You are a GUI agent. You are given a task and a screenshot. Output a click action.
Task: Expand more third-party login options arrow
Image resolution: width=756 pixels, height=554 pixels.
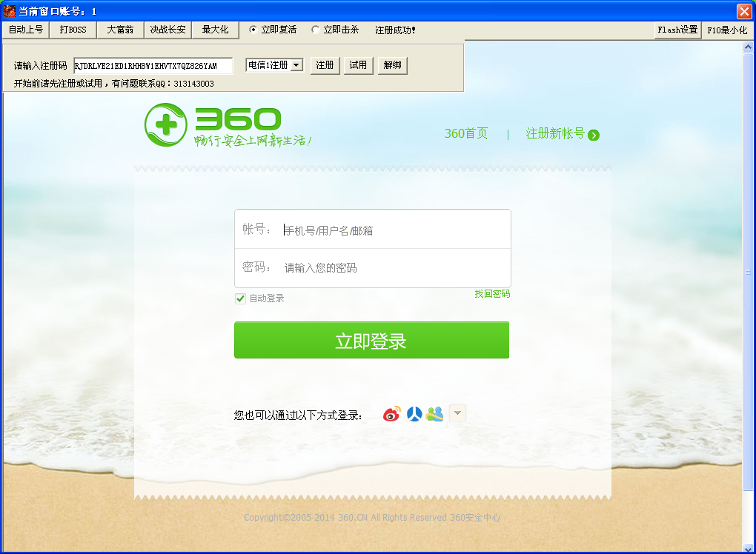457,413
